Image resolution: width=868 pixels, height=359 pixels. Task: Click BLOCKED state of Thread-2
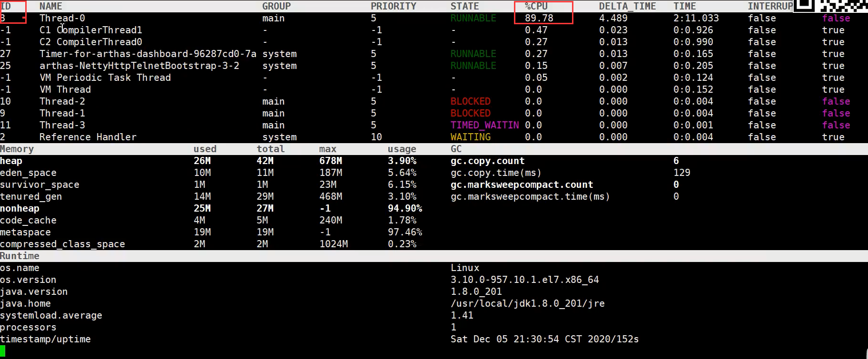tap(470, 101)
